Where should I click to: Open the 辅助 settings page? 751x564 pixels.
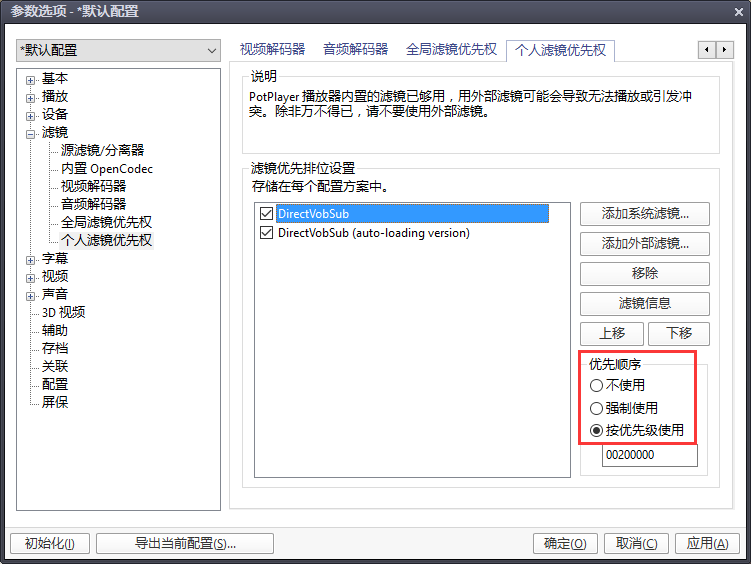pos(55,330)
